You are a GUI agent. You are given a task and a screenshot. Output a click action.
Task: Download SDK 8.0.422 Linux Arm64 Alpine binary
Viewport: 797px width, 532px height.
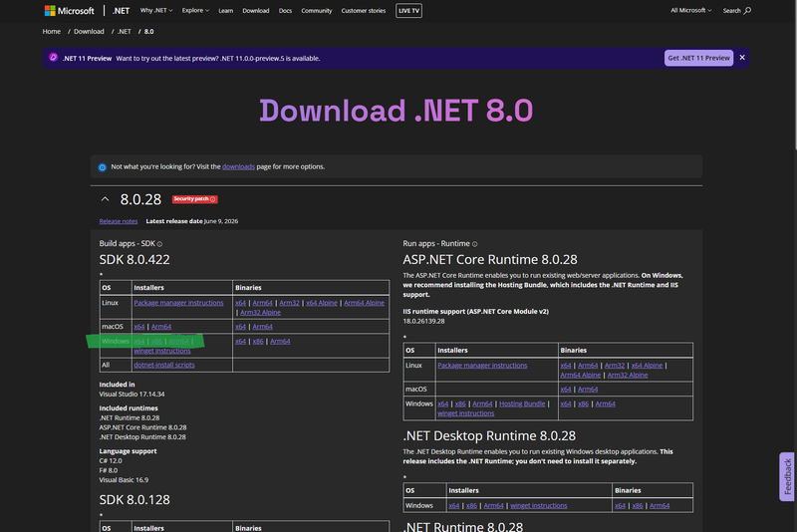[364, 303]
